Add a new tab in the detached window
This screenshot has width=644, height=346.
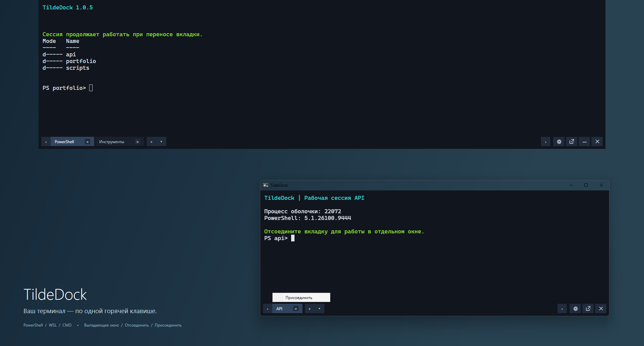click(x=310, y=308)
